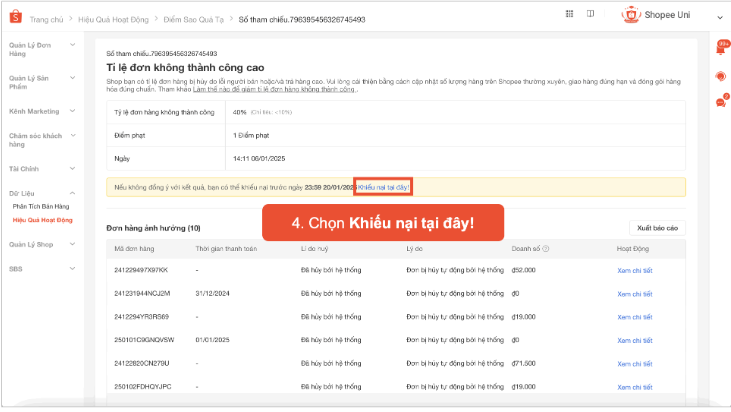Image resolution: width=731 pixels, height=412 pixels.
Task: Click the Lí do huỷ column header
Action: coord(314,249)
